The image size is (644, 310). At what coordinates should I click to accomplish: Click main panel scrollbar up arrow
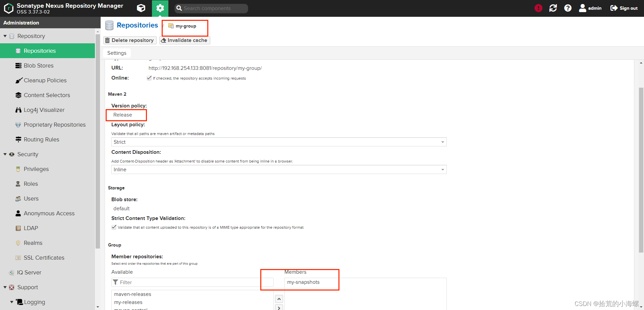(641, 63)
